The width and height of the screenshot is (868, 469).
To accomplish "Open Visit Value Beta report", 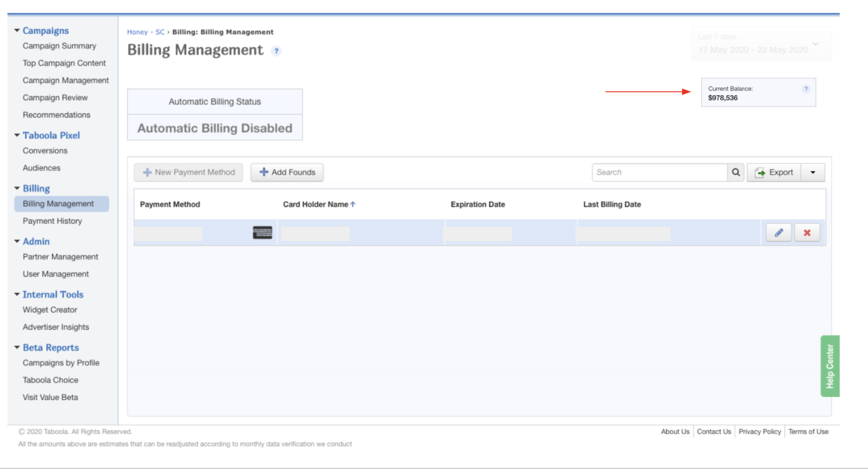I will [x=50, y=397].
